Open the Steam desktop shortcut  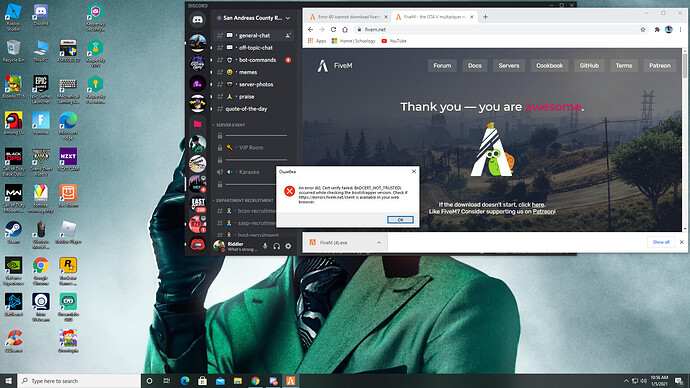click(13, 232)
